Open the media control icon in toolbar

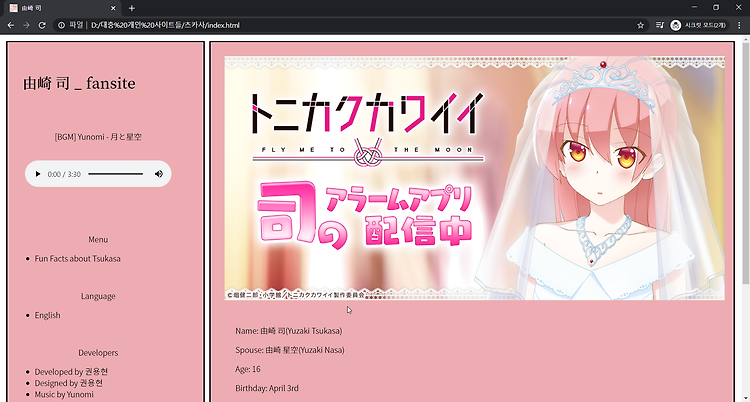(660, 25)
